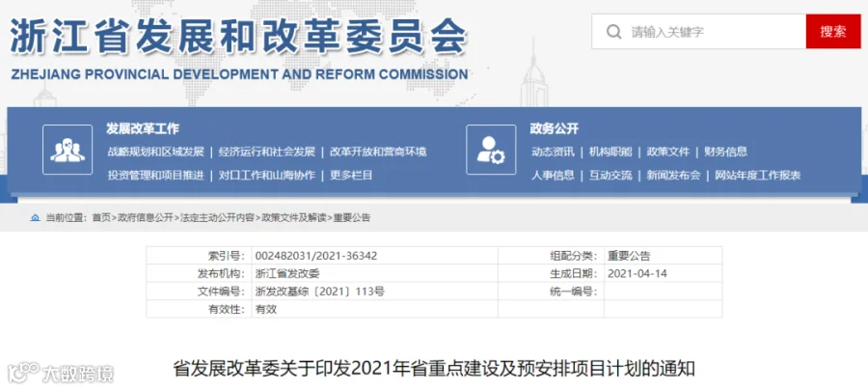Open 动态资讯 link
The width and height of the screenshot is (868, 390).
pyautogui.click(x=553, y=152)
